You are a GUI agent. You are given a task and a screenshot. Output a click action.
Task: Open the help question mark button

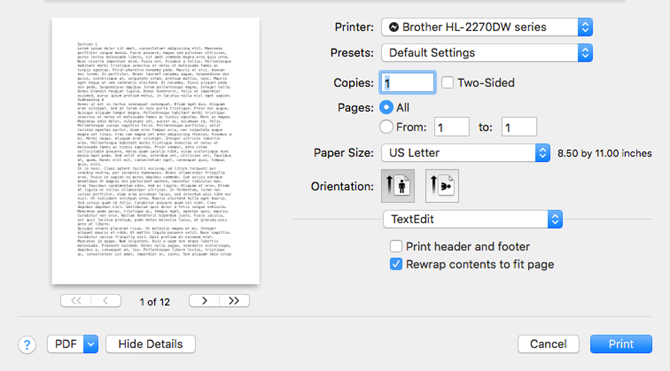[27, 344]
